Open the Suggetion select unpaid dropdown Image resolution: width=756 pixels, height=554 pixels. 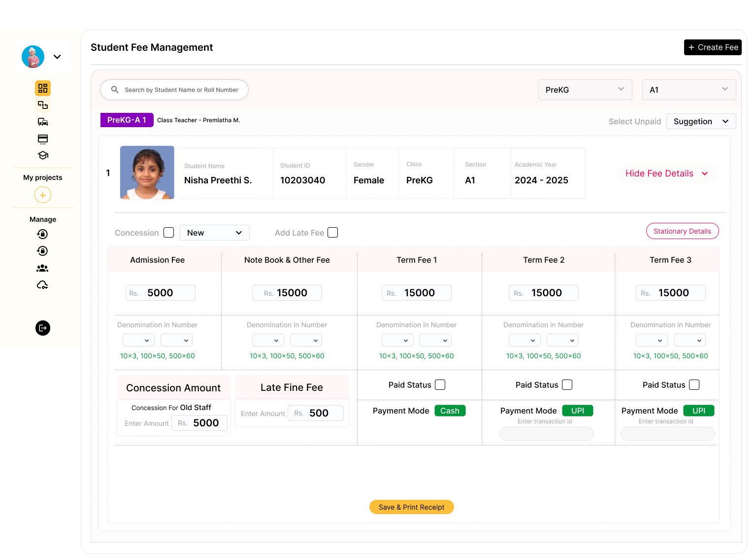[700, 121]
